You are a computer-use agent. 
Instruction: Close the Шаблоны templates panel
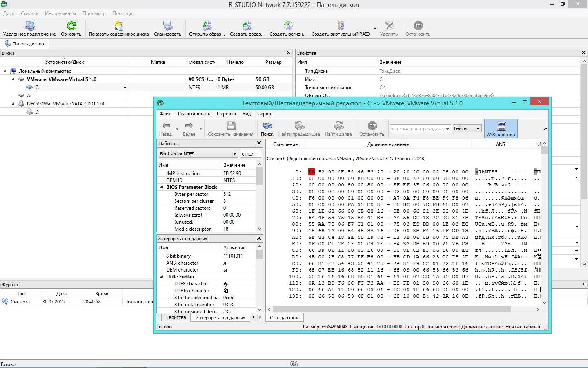[x=259, y=143]
